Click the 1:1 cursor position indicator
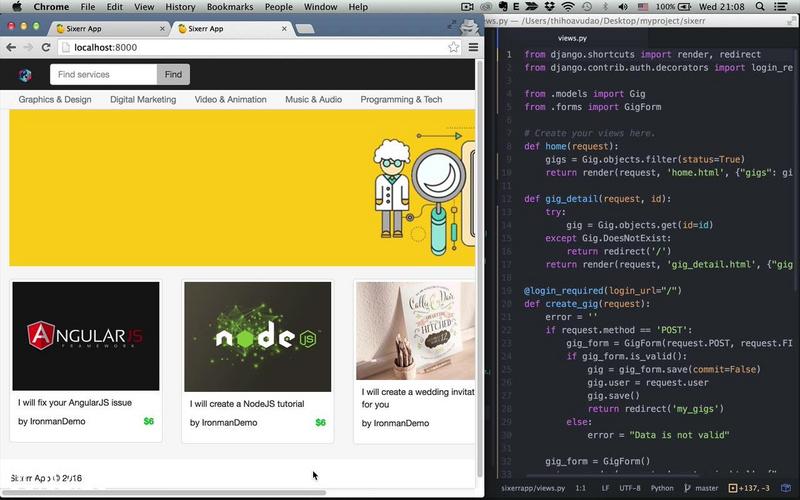Image resolution: width=800 pixels, height=500 pixels. click(581, 488)
